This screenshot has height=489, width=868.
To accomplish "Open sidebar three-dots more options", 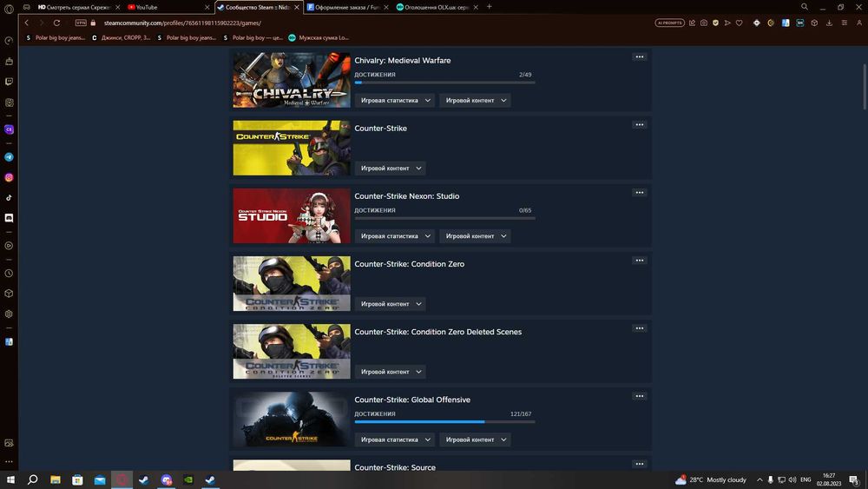I will point(9,461).
